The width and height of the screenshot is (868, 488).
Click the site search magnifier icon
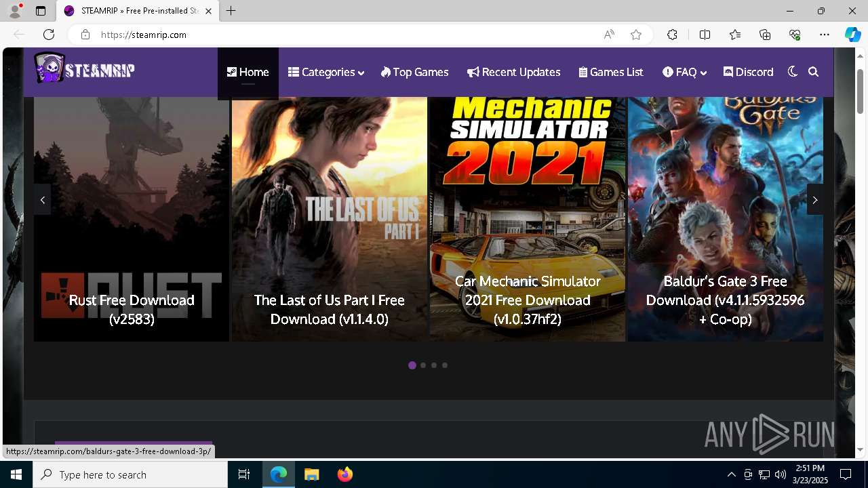click(814, 72)
